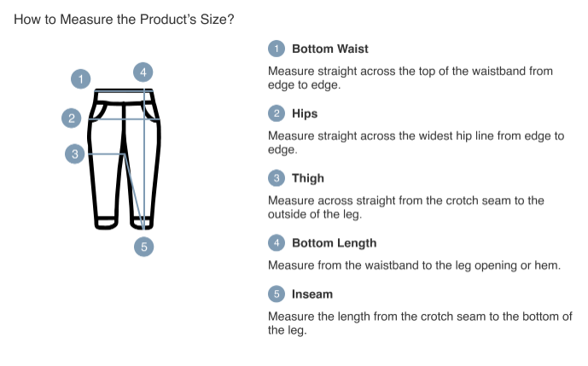Click the Thigh measurement description

tap(405, 207)
